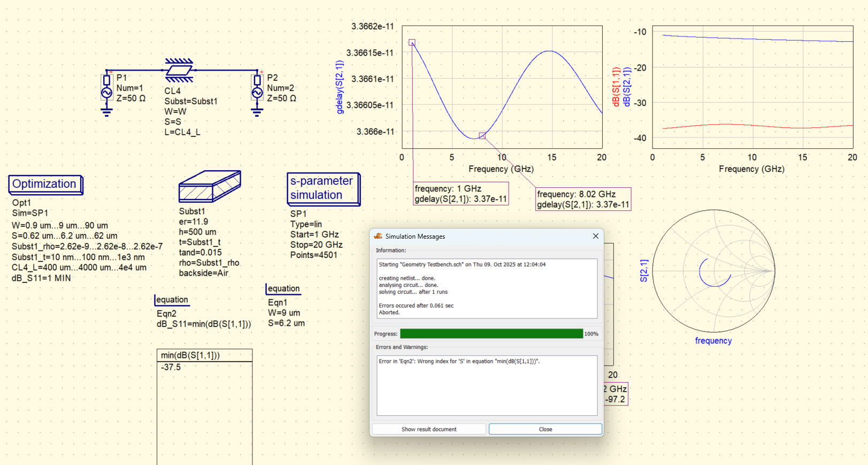Click inside the Information log text area
868x465 pixels.
(487, 288)
